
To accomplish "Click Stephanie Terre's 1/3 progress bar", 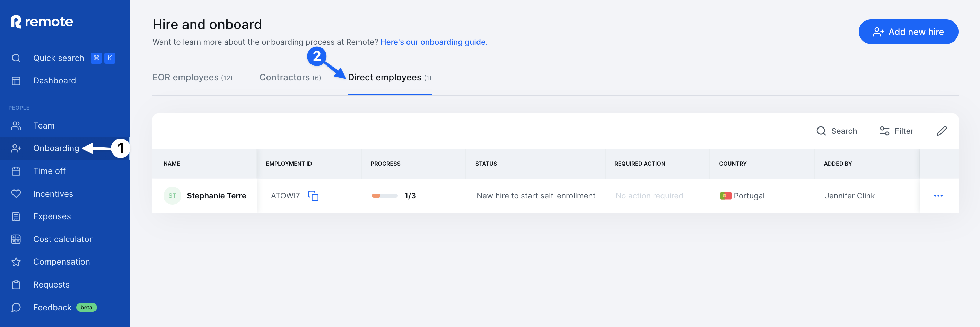I will tap(385, 195).
